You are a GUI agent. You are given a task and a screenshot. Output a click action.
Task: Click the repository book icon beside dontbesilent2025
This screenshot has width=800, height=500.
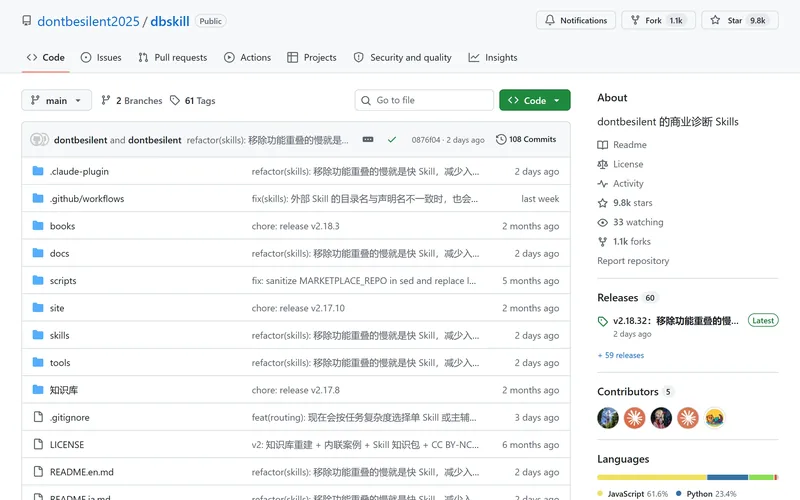point(27,20)
